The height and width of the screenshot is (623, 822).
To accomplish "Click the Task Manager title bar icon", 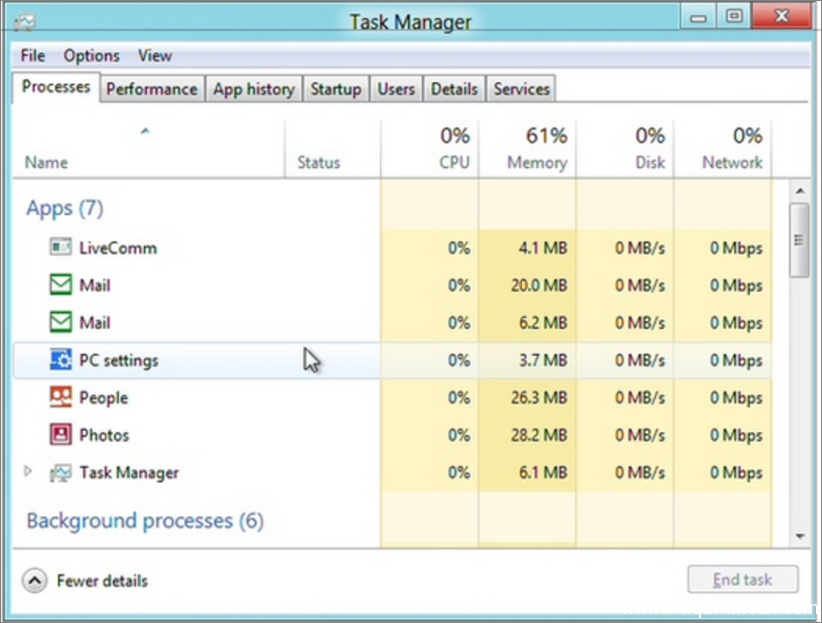I will pos(24,23).
